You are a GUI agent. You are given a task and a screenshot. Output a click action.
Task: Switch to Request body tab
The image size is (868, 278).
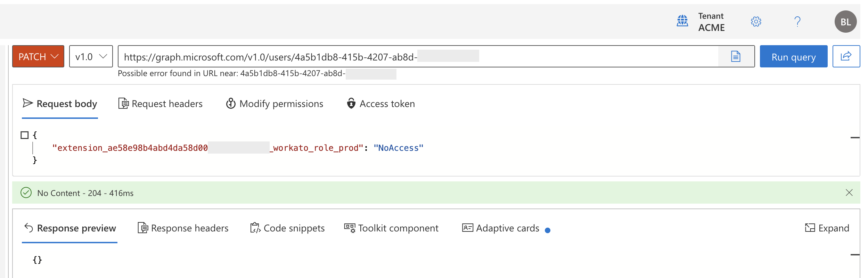click(60, 104)
